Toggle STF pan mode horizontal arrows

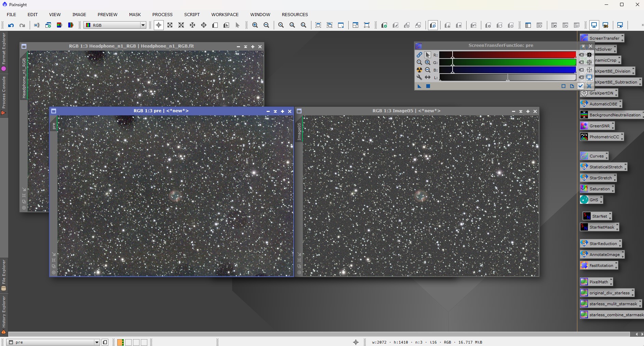[428, 77]
